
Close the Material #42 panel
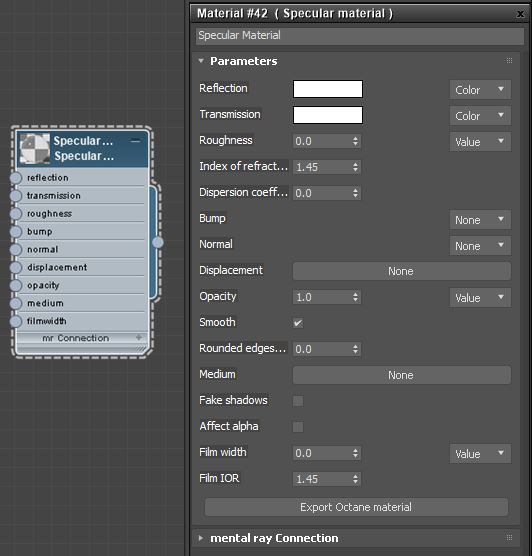pos(520,14)
